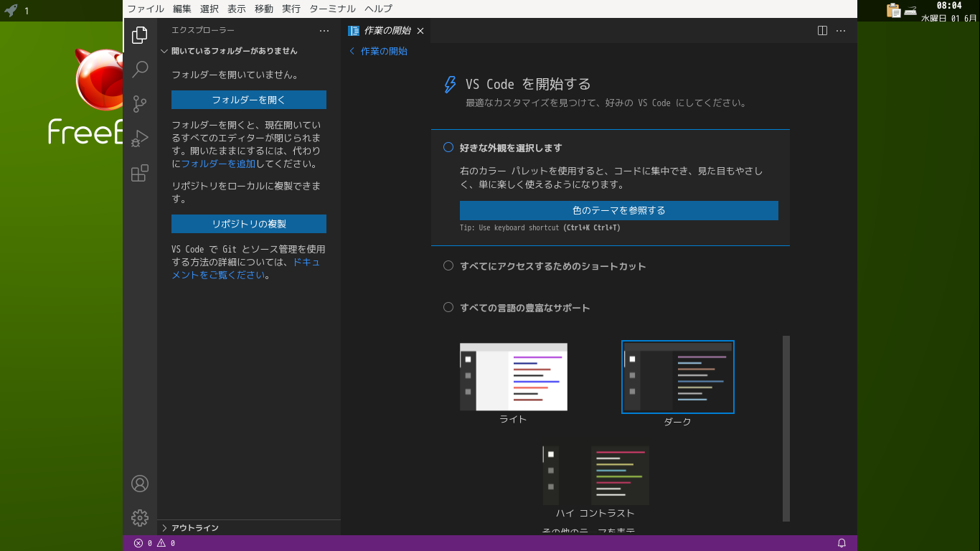Click the Tip: Use keyboard shortcut text
Image resolution: width=980 pixels, height=551 pixels.
click(x=540, y=228)
